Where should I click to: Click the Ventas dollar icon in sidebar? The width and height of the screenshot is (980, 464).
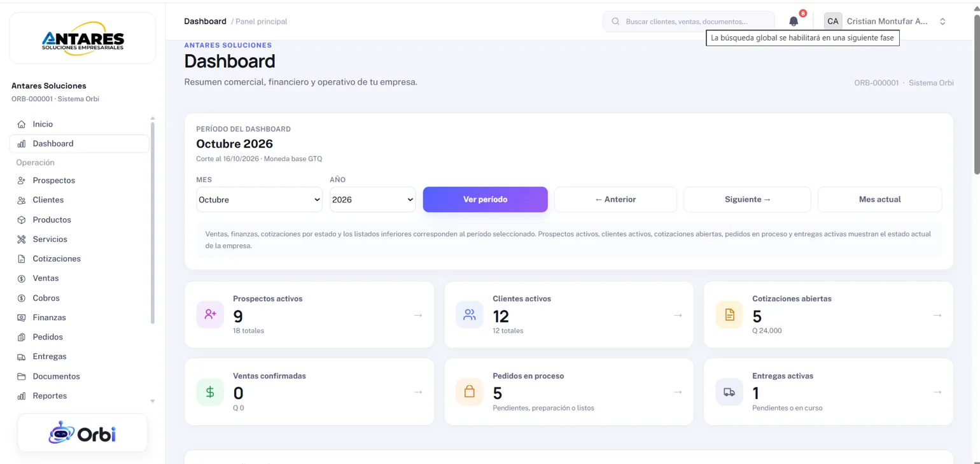(21, 278)
